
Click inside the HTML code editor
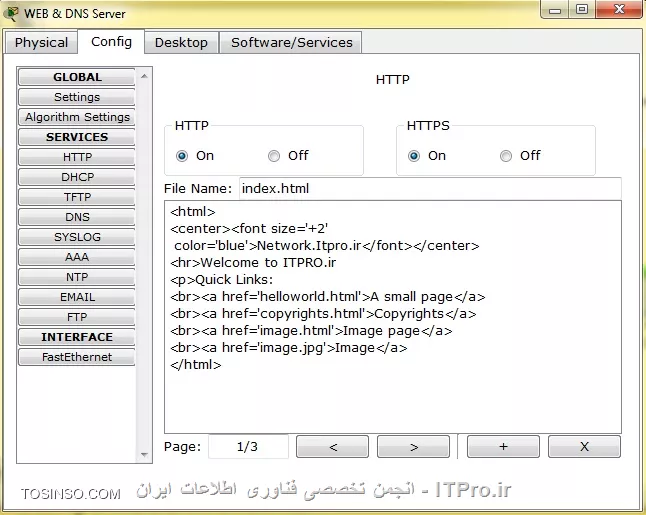pyautogui.click(x=393, y=317)
